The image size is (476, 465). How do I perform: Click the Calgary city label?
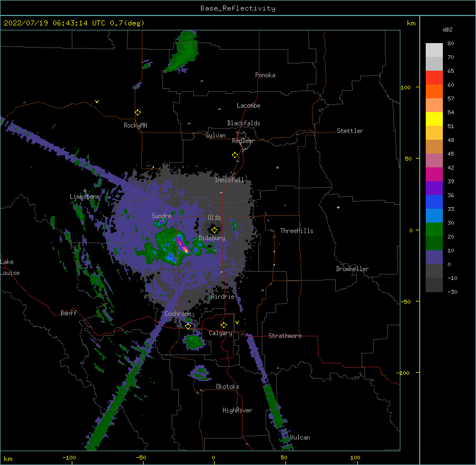[x=220, y=333]
